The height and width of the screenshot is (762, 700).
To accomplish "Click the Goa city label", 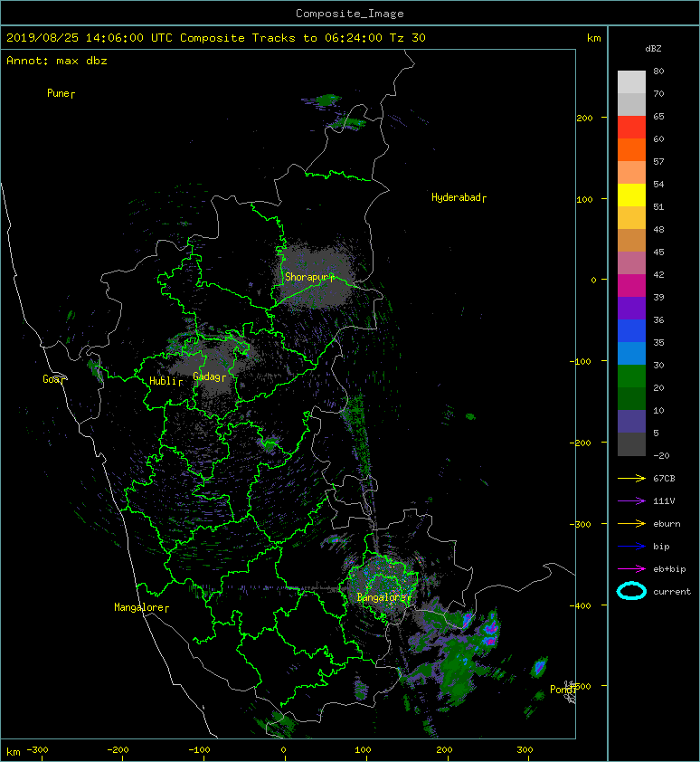I will (x=53, y=379).
